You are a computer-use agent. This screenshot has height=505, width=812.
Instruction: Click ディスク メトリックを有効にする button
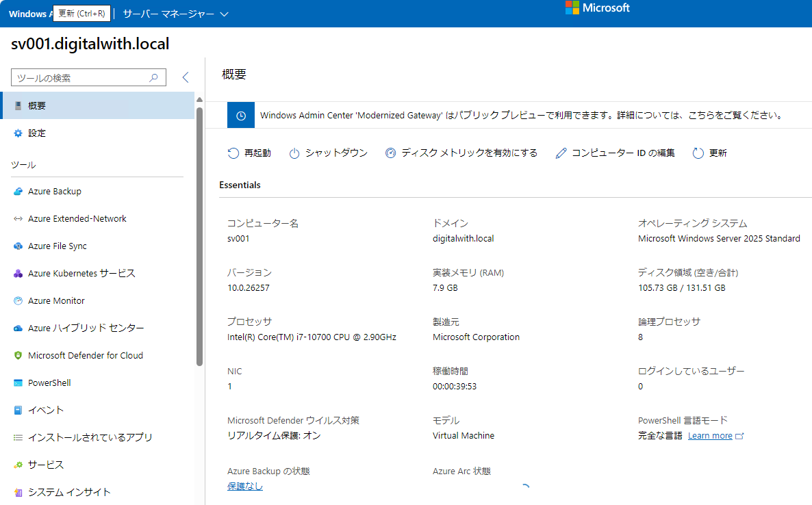coord(461,153)
